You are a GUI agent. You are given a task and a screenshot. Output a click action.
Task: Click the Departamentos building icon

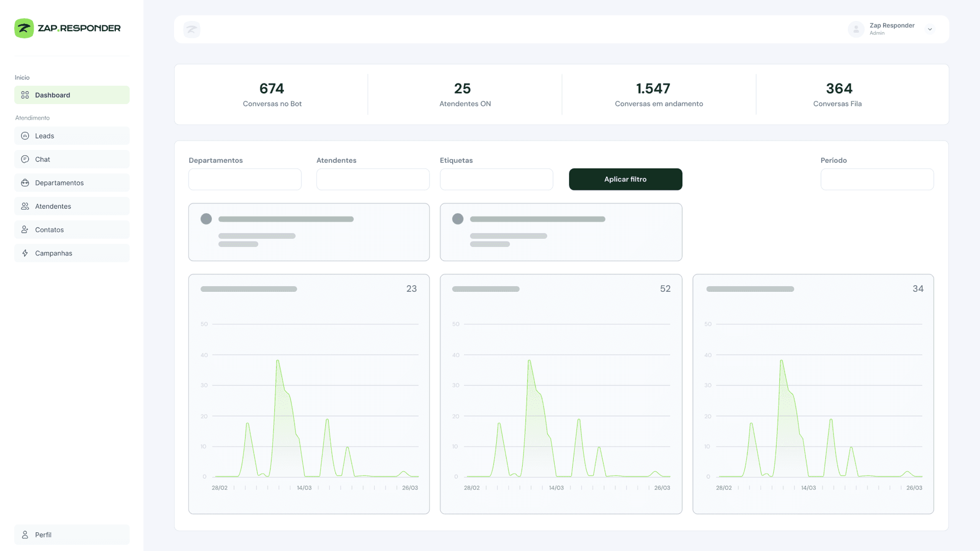25,183
